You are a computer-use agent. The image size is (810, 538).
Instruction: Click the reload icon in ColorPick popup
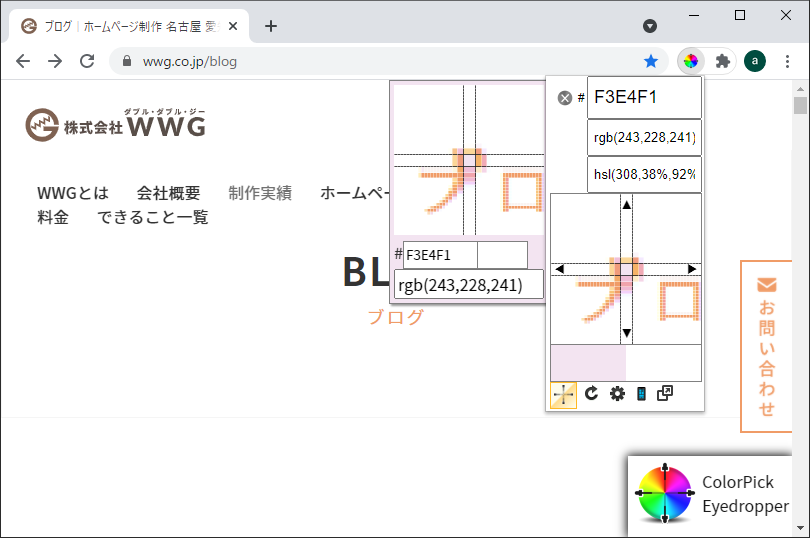pyautogui.click(x=591, y=394)
